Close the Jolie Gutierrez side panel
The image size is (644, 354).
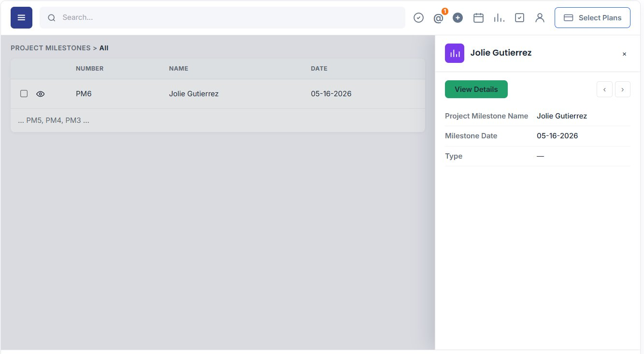point(624,54)
